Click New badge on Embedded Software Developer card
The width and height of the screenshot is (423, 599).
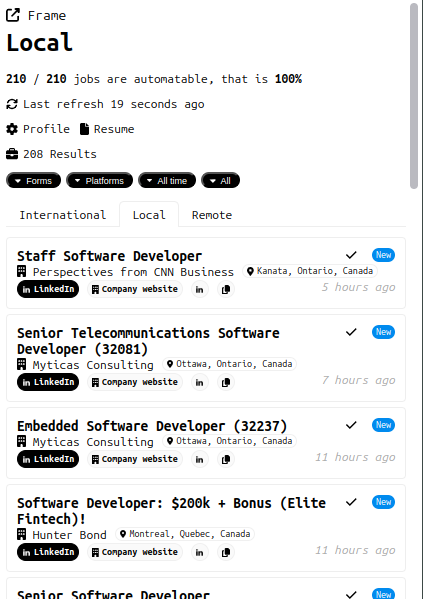[383, 425]
